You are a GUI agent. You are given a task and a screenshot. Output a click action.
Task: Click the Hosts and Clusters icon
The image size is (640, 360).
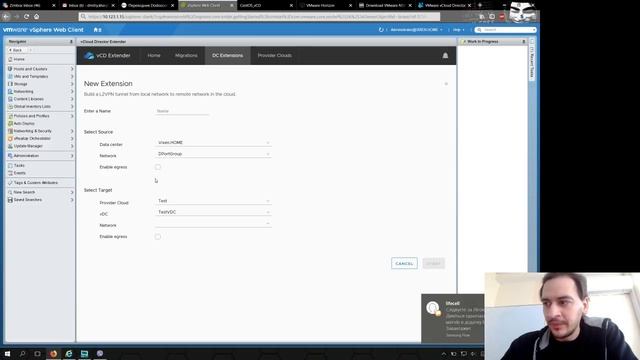[x=10, y=69]
